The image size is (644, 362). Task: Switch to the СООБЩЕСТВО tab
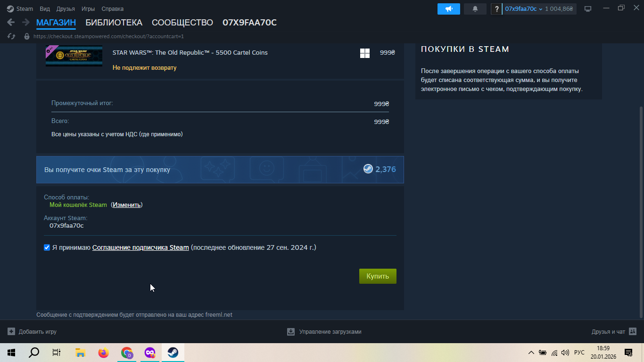pyautogui.click(x=182, y=23)
